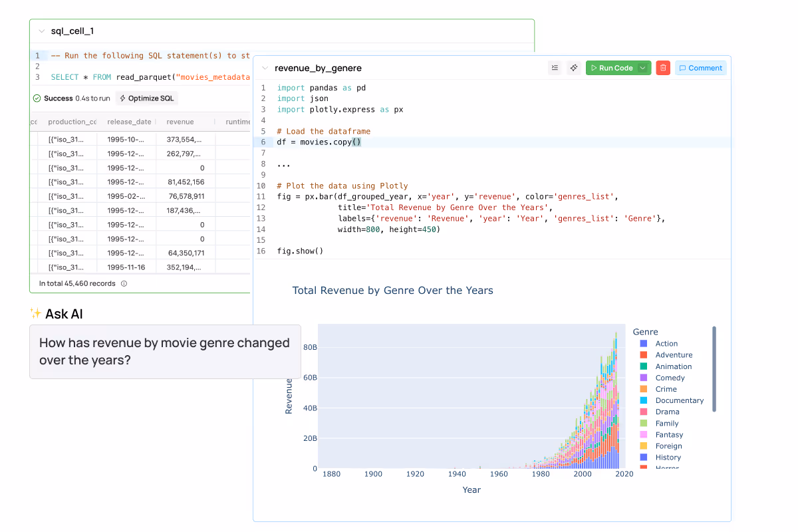This screenshot has width=798, height=532.
Task: Click code line 'df = movies.copy()'
Action: pyautogui.click(x=319, y=142)
